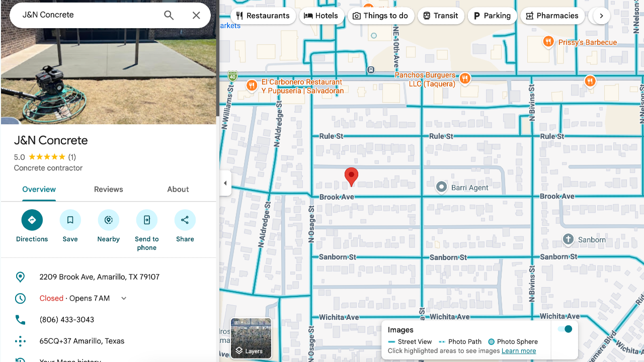Click the Barri Agent map marker

(441, 188)
